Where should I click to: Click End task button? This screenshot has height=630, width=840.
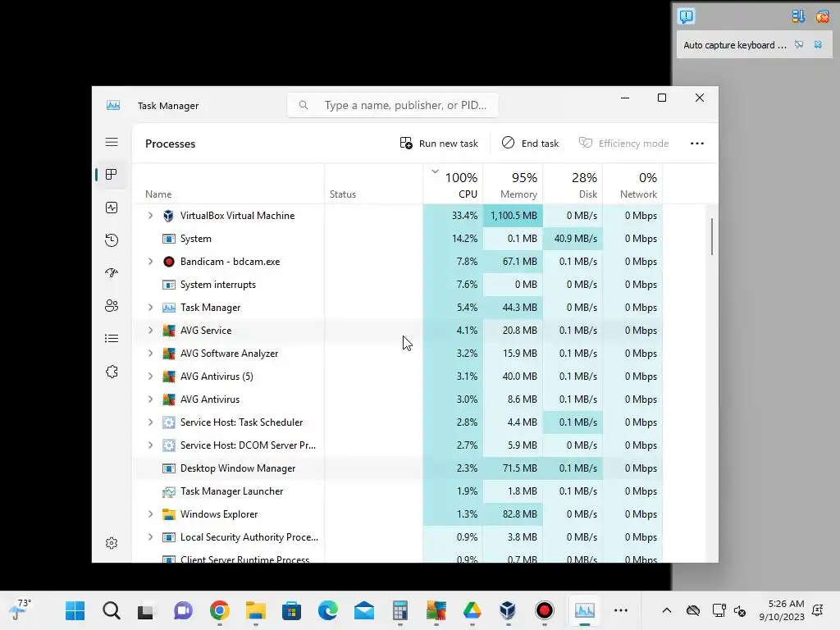coord(530,144)
